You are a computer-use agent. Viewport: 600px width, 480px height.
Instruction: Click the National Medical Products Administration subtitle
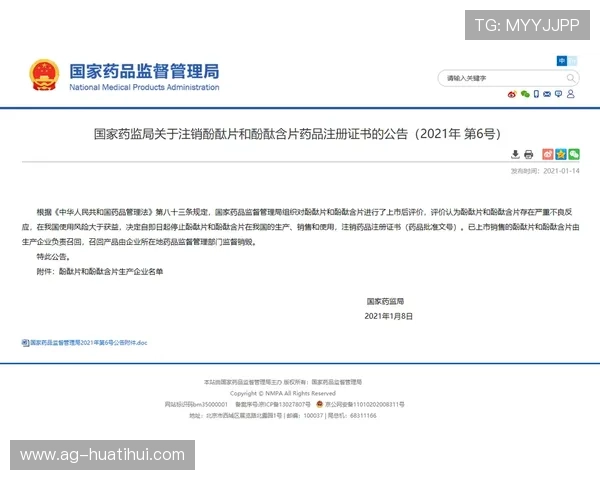tap(144, 87)
